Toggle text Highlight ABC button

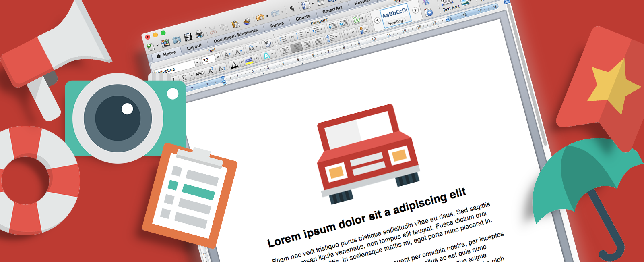pos(249,61)
